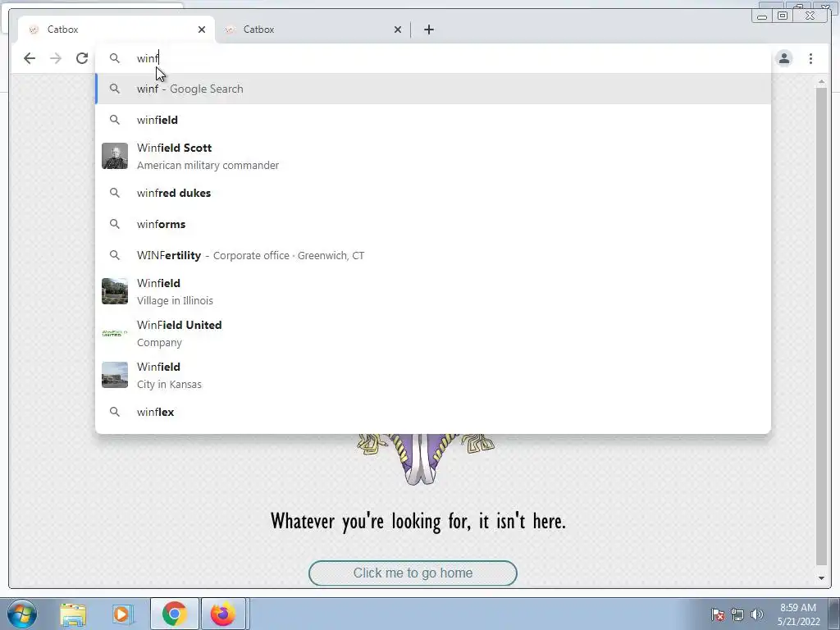Click the magnifier icon beside 'winfred dukes'
840x630 pixels.
(x=115, y=193)
